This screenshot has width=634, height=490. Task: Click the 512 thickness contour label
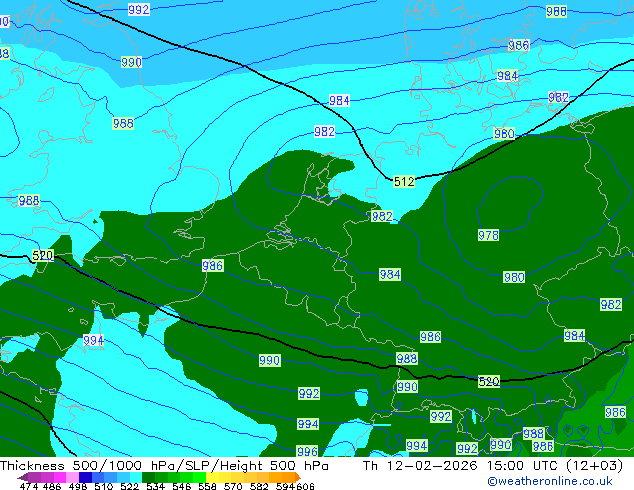[404, 182]
